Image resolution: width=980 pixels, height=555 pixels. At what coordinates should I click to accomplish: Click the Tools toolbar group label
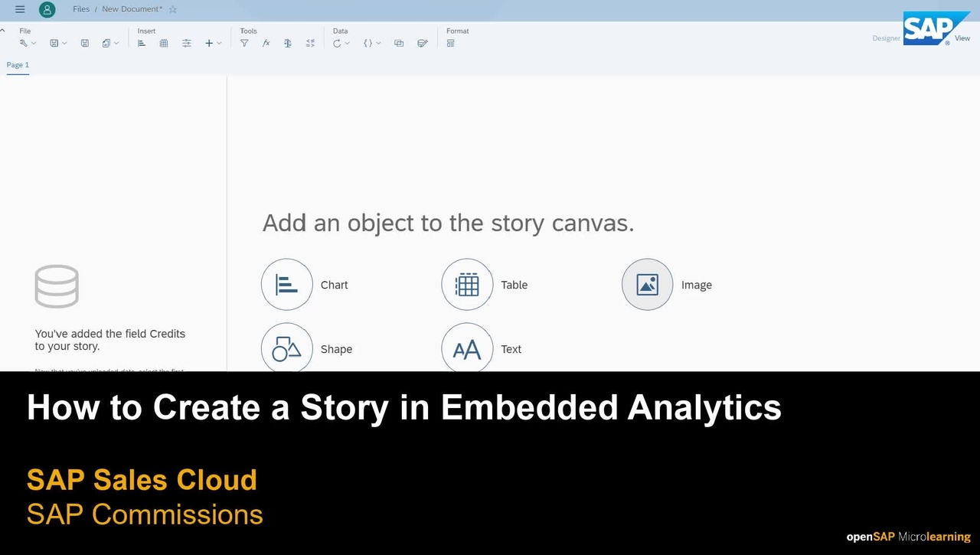tap(249, 31)
